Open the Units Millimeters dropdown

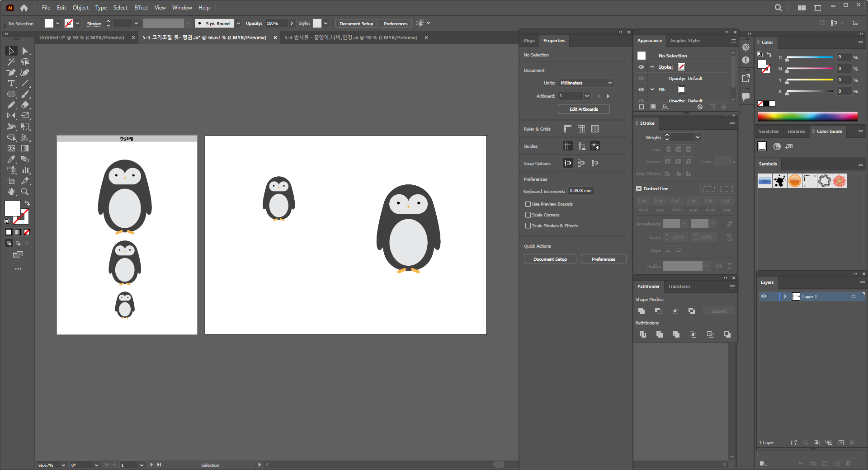pos(586,83)
